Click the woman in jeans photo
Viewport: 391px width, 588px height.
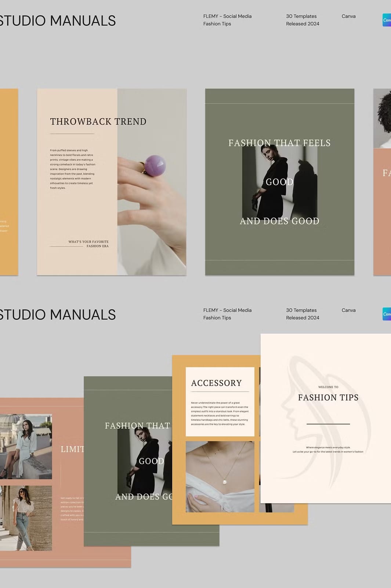tap(26, 518)
